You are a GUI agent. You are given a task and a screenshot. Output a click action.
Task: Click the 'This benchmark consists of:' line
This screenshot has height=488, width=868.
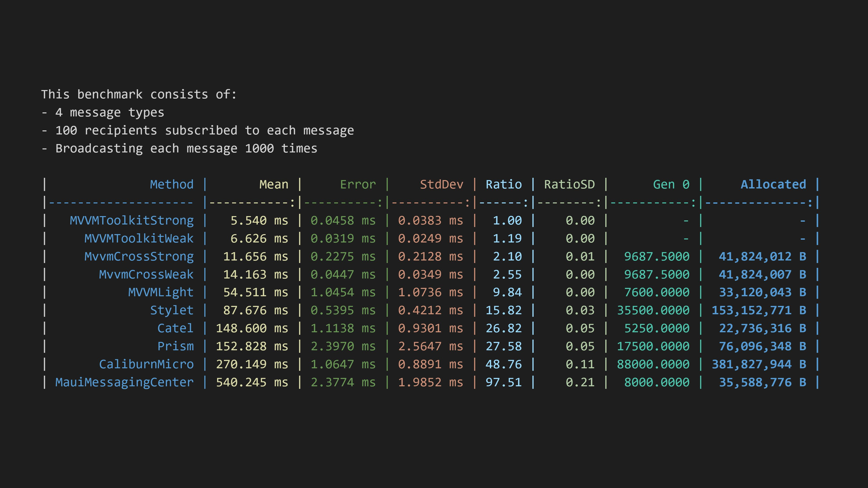point(139,94)
